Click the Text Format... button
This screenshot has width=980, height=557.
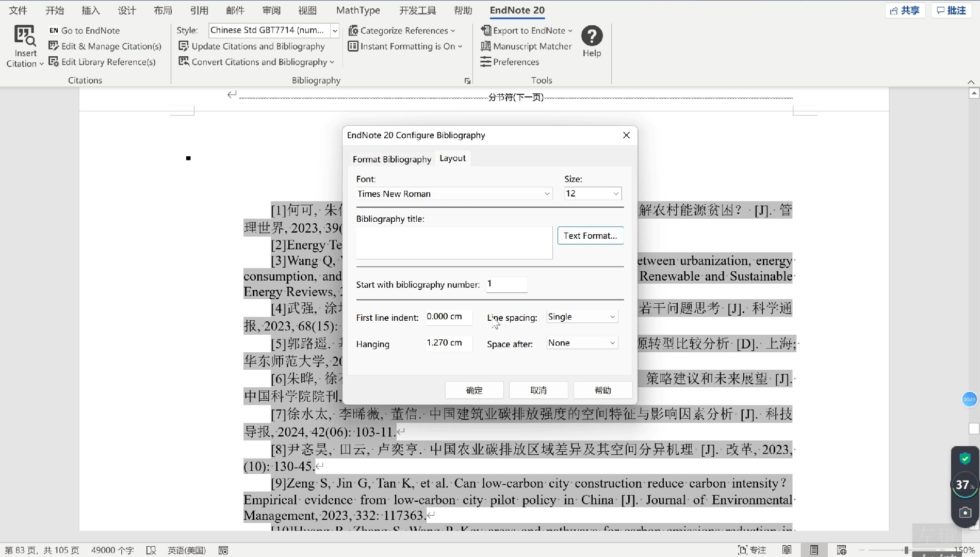pos(590,236)
